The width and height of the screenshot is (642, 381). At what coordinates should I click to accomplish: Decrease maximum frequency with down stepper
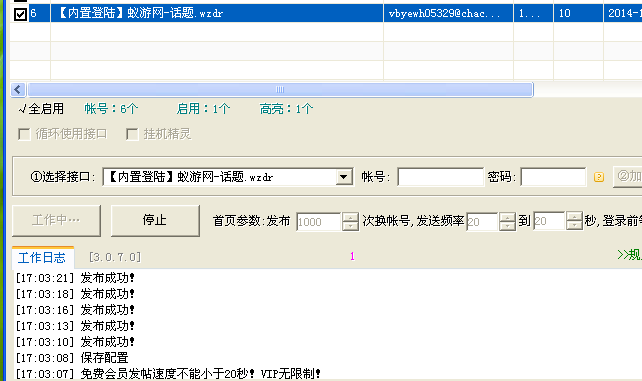click(x=574, y=225)
